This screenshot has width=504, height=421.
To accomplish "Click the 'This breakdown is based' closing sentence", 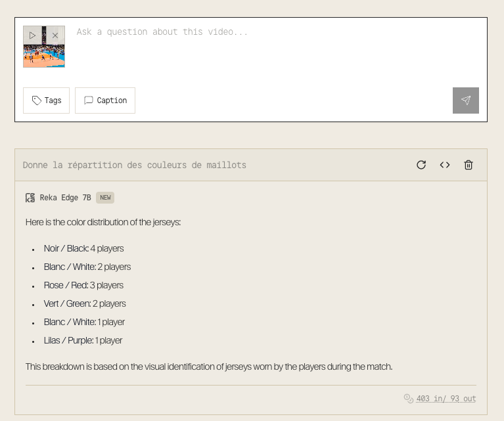I will click(208, 366).
